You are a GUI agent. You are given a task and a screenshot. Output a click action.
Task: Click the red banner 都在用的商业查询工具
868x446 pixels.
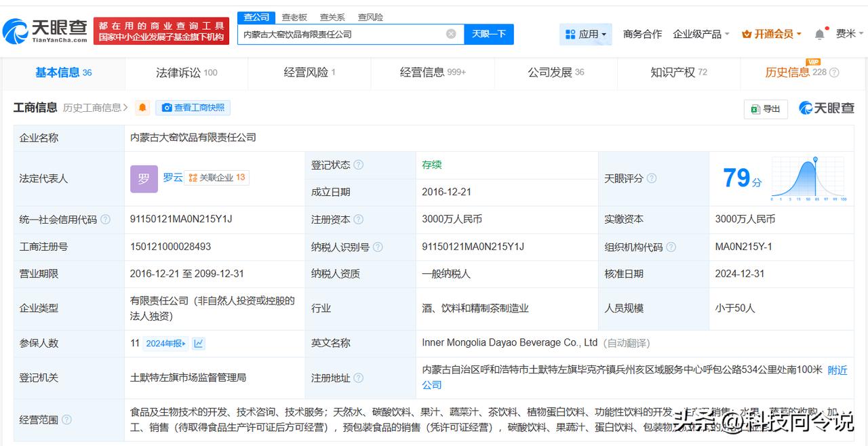click(x=161, y=31)
